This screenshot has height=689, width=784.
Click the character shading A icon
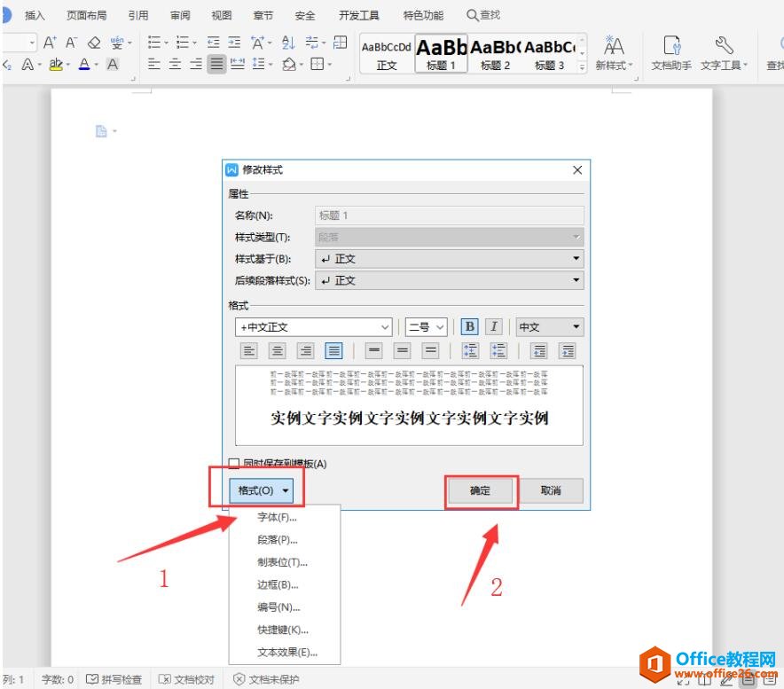(113, 64)
